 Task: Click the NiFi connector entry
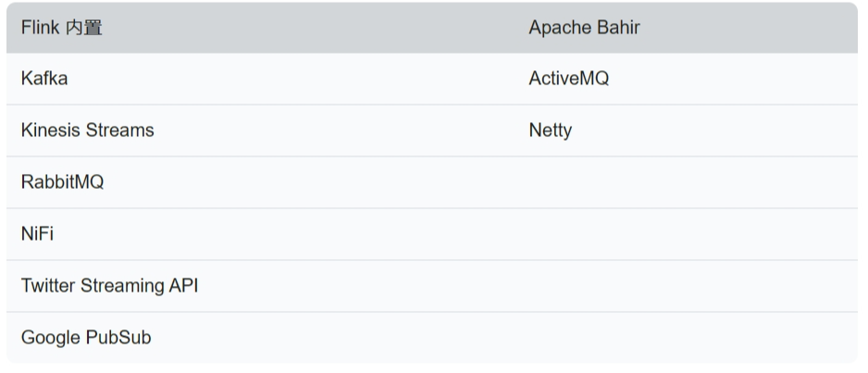(37, 234)
